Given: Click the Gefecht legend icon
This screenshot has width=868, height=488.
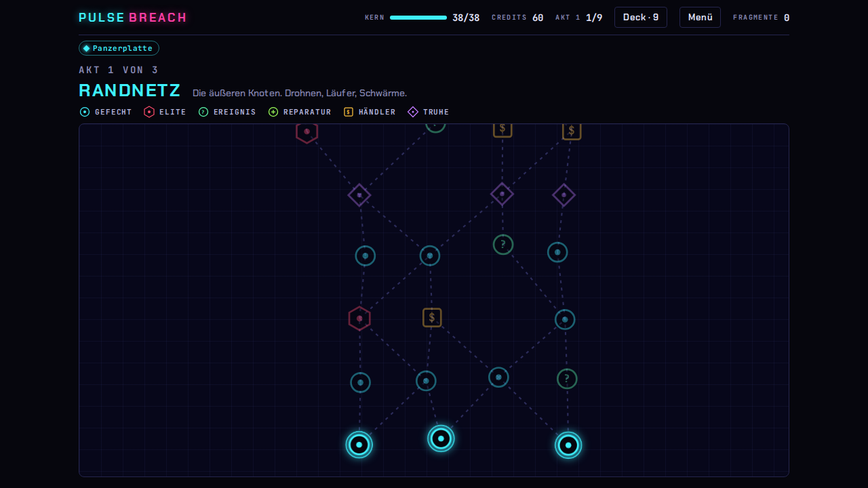Looking at the screenshot, I should pos(85,112).
